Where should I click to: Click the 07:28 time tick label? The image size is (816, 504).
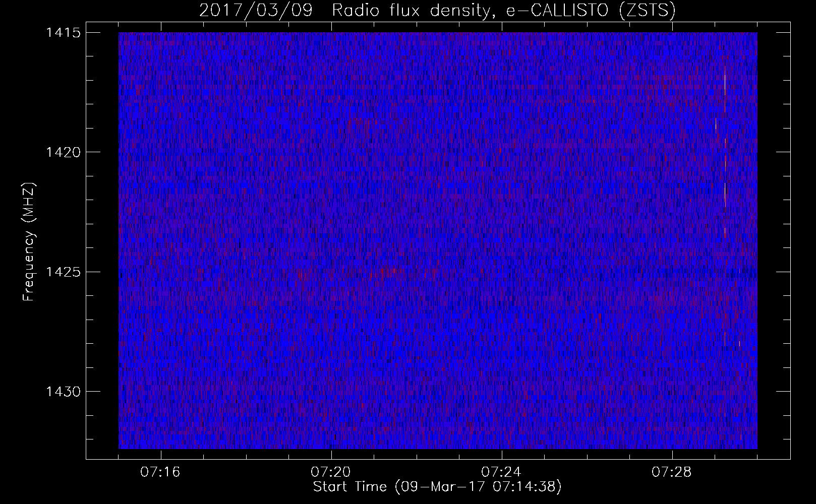click(x=672, y=472)
